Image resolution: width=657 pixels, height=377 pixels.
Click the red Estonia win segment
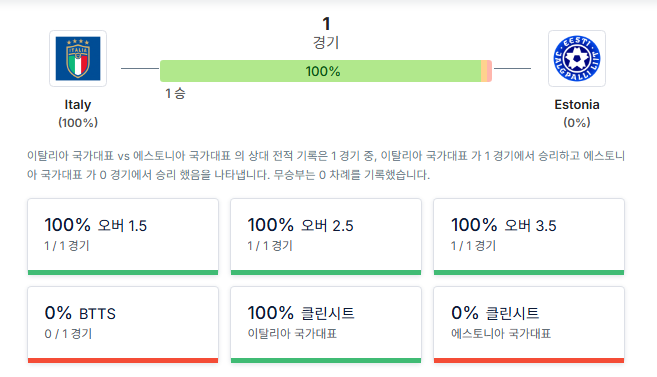[489, 71]
